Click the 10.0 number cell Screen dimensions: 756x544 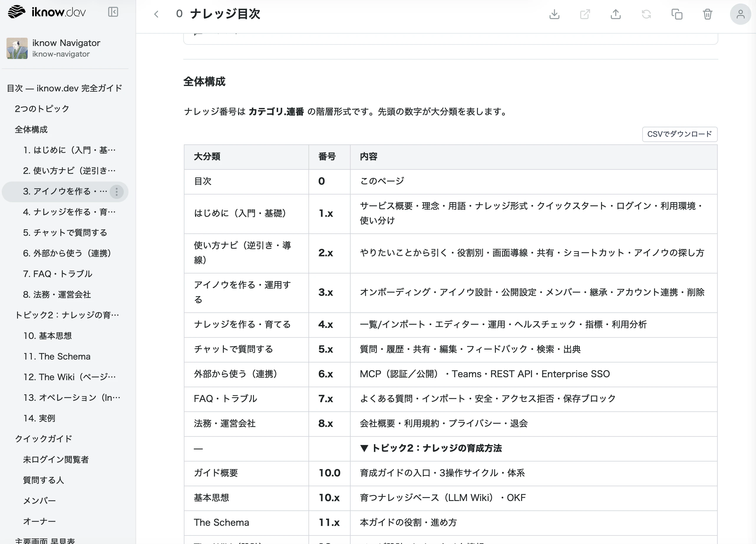pos(329,473)
